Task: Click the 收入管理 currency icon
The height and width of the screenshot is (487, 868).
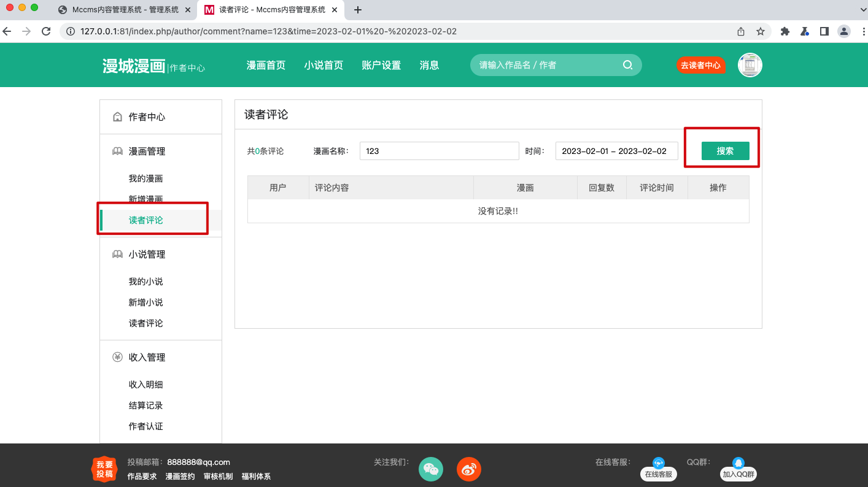Action: 117,356
